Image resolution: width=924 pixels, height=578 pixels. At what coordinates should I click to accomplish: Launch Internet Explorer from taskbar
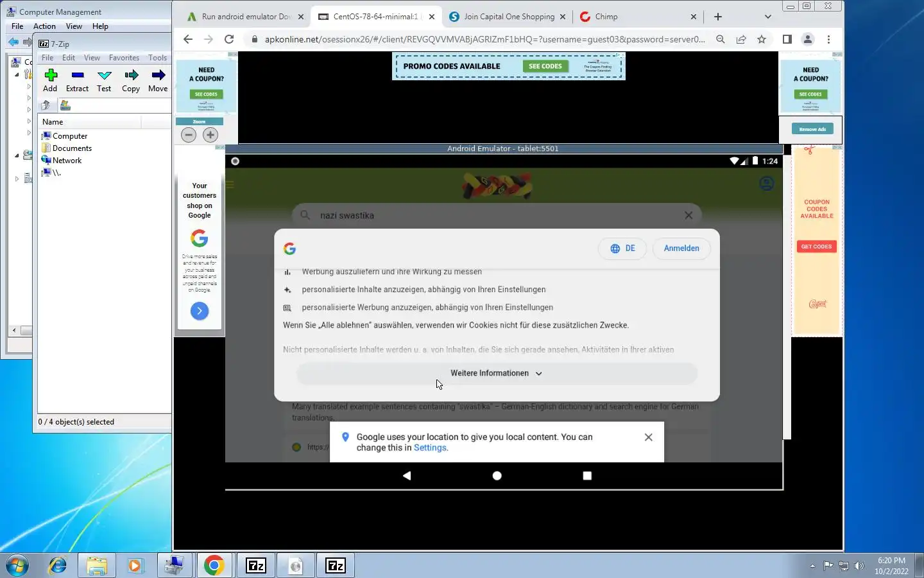pos(58,565)
